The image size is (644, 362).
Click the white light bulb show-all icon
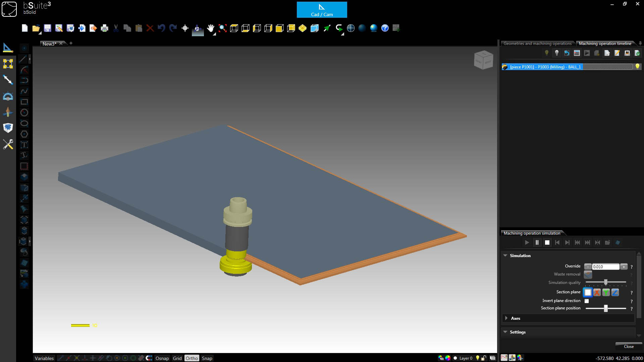556,53
